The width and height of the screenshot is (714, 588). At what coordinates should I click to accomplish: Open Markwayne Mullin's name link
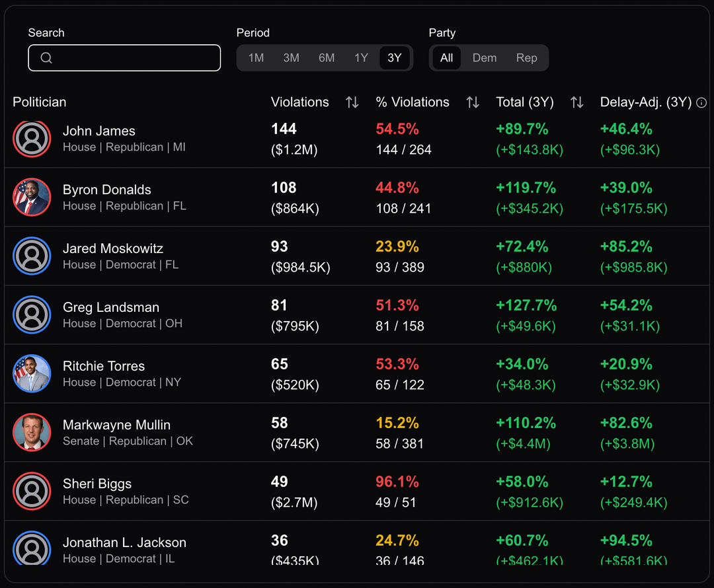116,425
